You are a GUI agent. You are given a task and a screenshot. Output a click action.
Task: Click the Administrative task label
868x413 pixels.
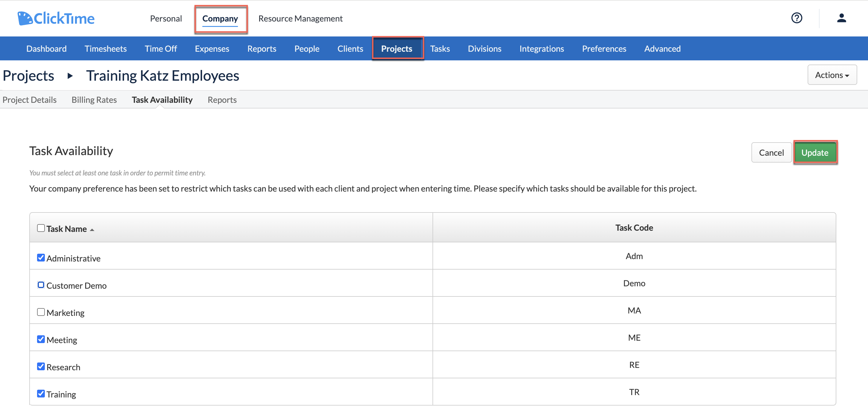(x=74, y=258)
